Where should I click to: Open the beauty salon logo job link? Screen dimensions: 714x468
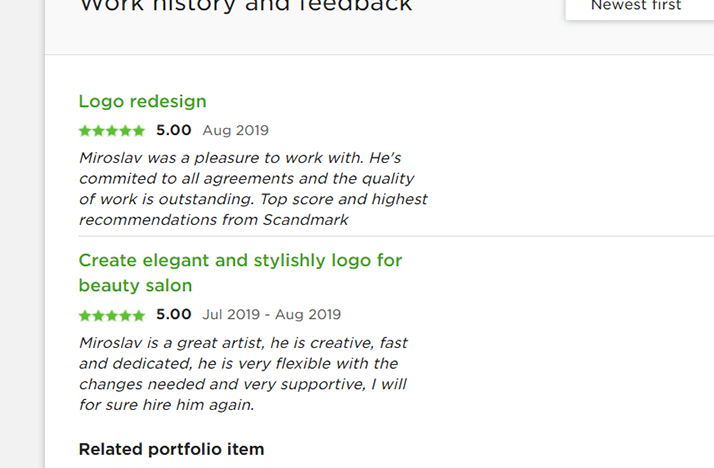[240, 273]
